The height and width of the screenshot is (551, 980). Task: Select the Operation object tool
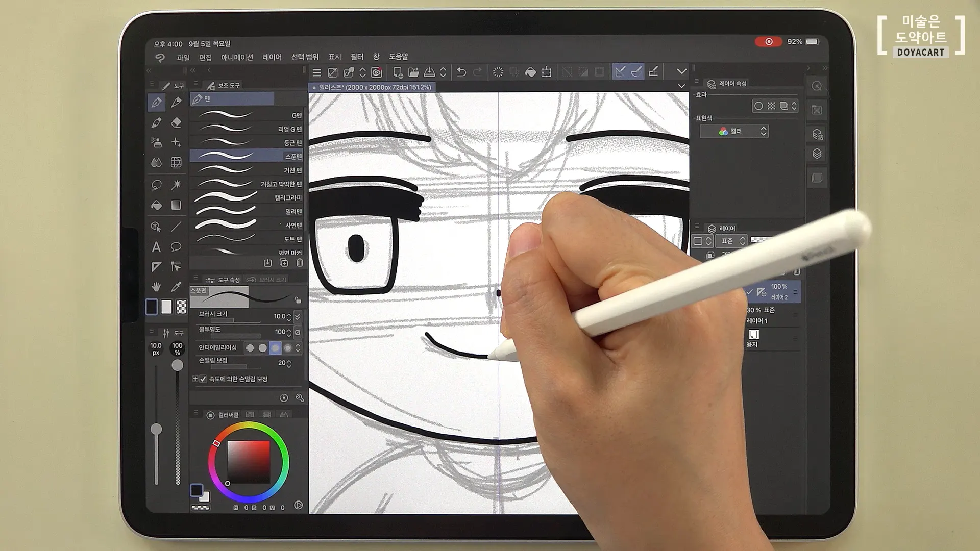[156, 226]
